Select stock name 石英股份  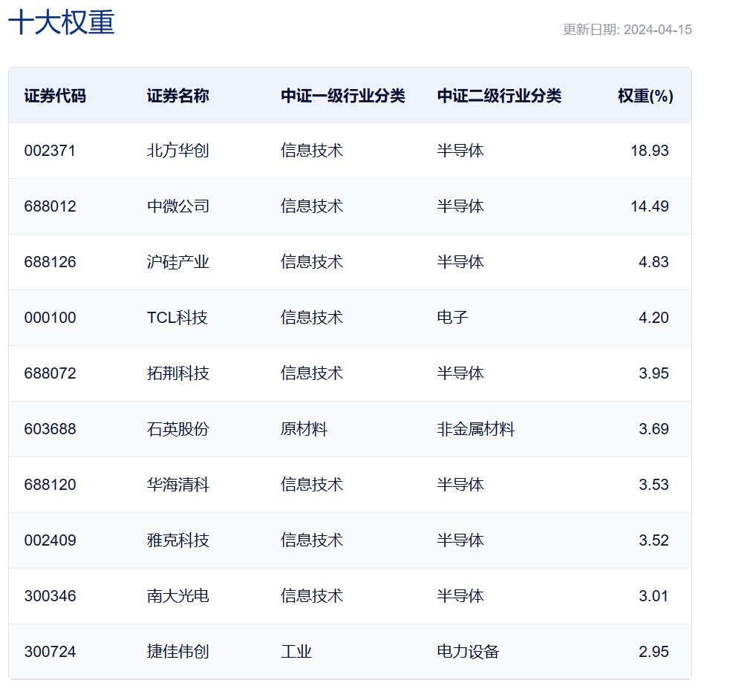click(177, 429)
